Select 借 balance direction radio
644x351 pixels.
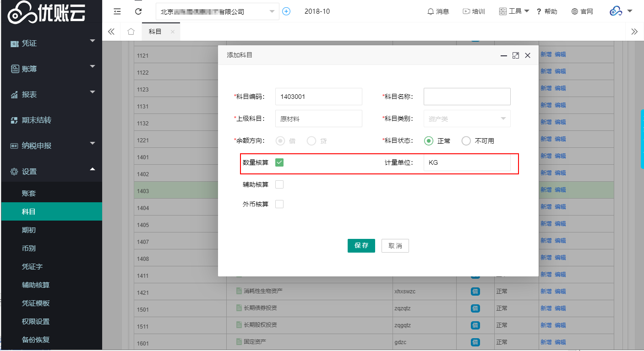(x=280, y=141)
